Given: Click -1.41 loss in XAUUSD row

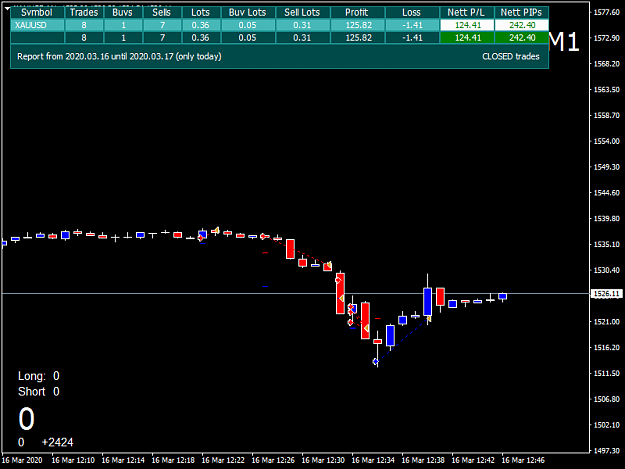Looking at the screenshot, I should (x=412, y=25).
